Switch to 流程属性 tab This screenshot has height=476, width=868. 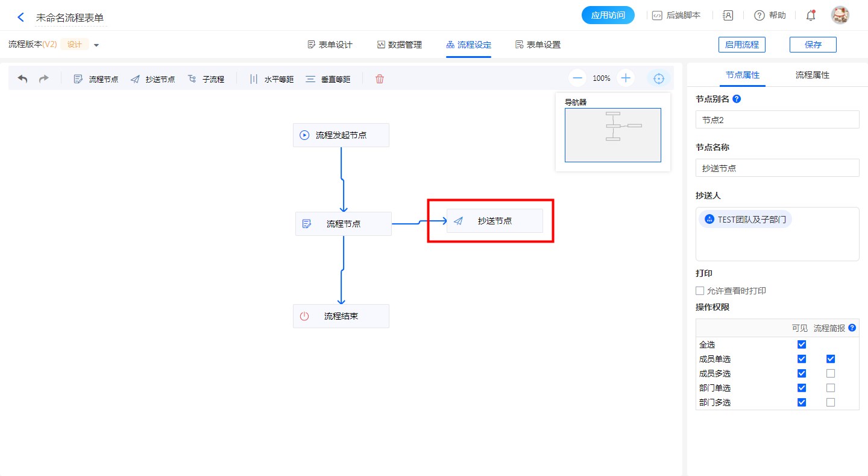(x=812, y=75)
